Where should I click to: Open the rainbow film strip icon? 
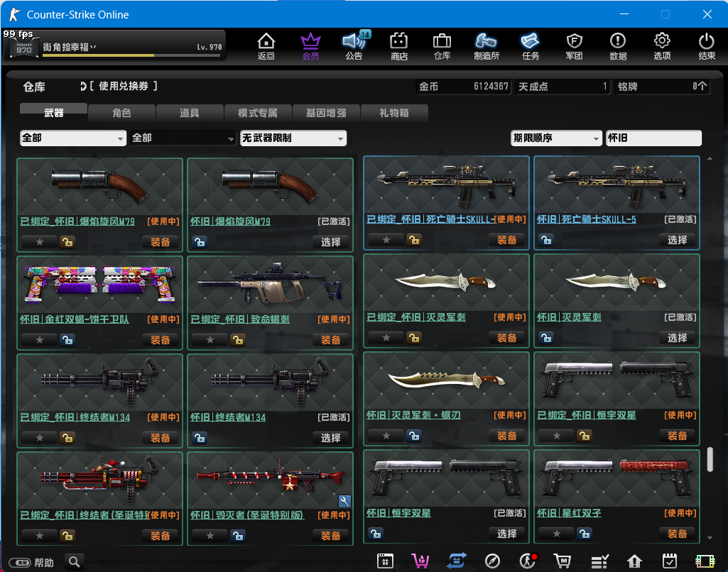705,561
